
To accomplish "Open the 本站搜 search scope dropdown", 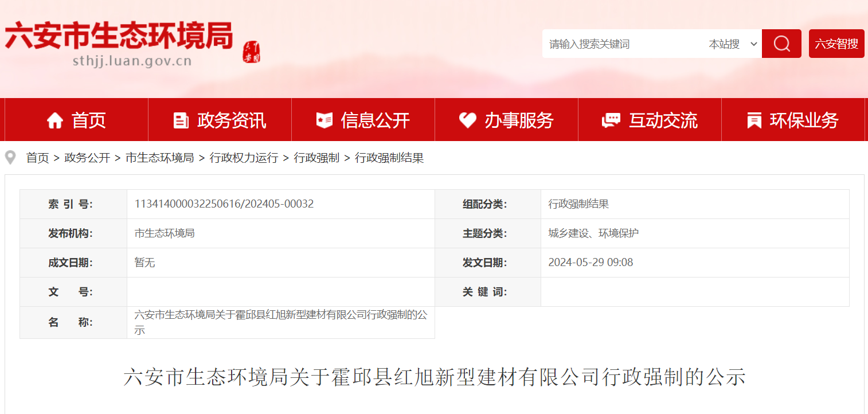I will (x=733, y=44).
